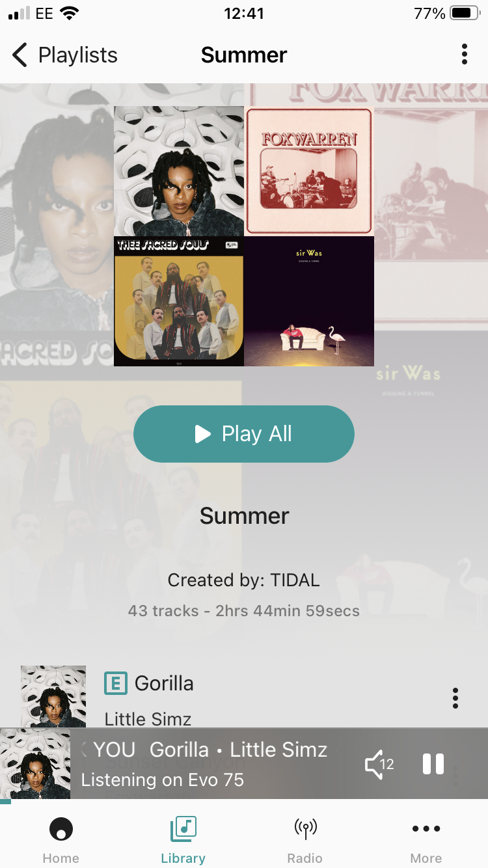The width and height of the screenshot is (488, 868).
Task: Select the Thee Sacred Souls album cover
Action: [179, 301]
